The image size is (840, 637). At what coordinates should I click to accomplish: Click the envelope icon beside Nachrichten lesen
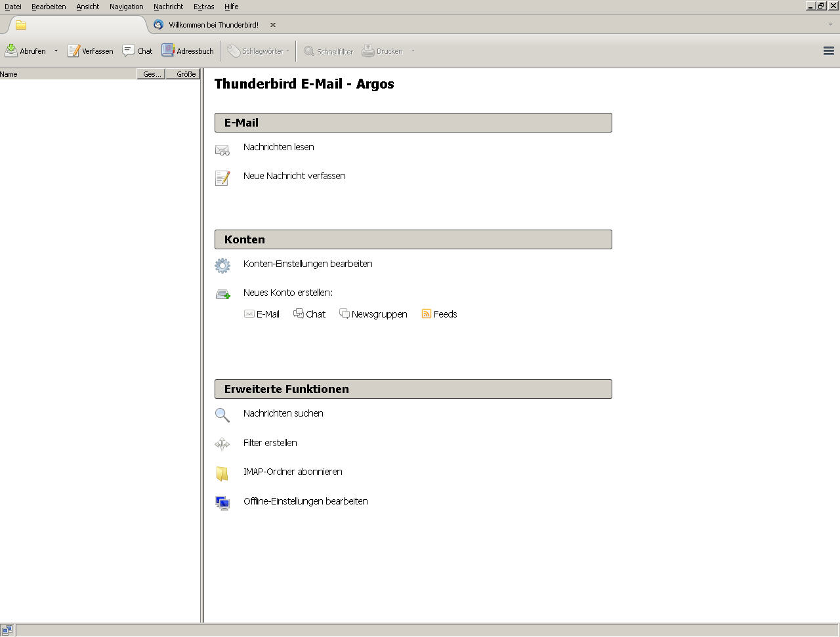[x=222, y=150]
